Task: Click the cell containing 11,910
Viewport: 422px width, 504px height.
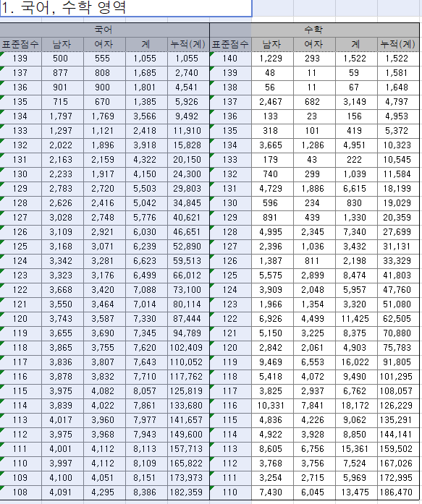Action: click(188, 131)
